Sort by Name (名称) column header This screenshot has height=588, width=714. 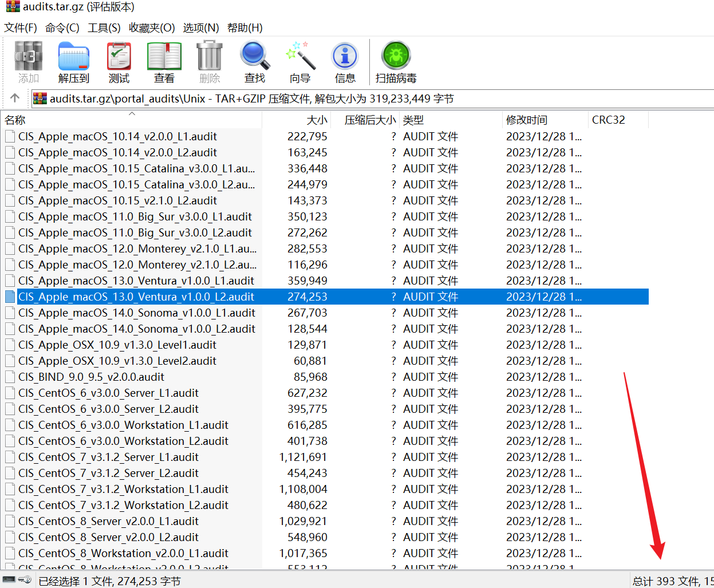click(x=131, y=120)
